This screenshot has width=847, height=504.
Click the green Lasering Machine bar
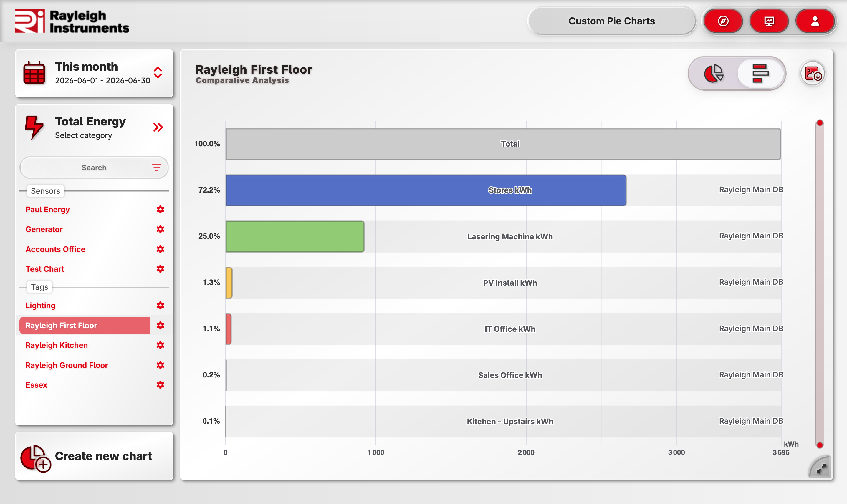point(295,236)
